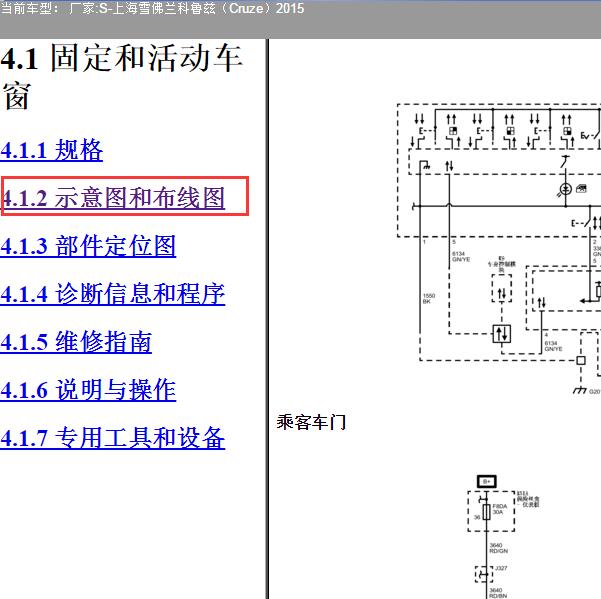Screen dimensions: 601x599
Task: Open 4.1.5 维修指南 link
Action: pos(76,341)
